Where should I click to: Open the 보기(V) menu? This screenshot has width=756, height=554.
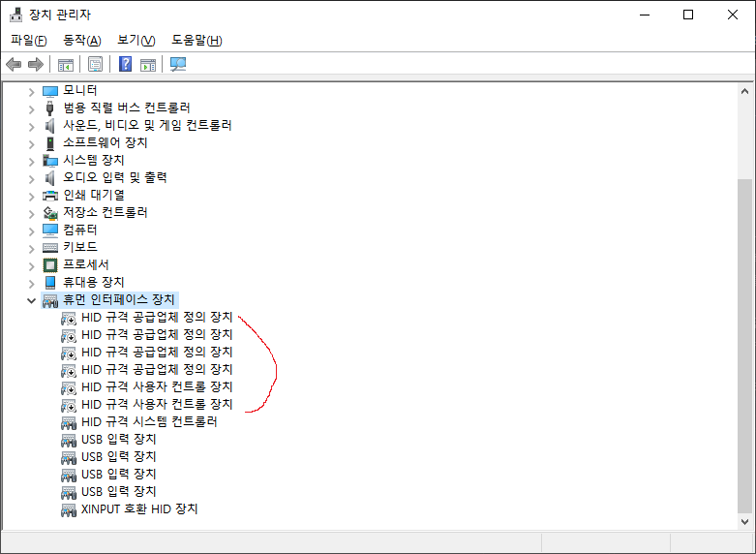[x=136, y=40]
